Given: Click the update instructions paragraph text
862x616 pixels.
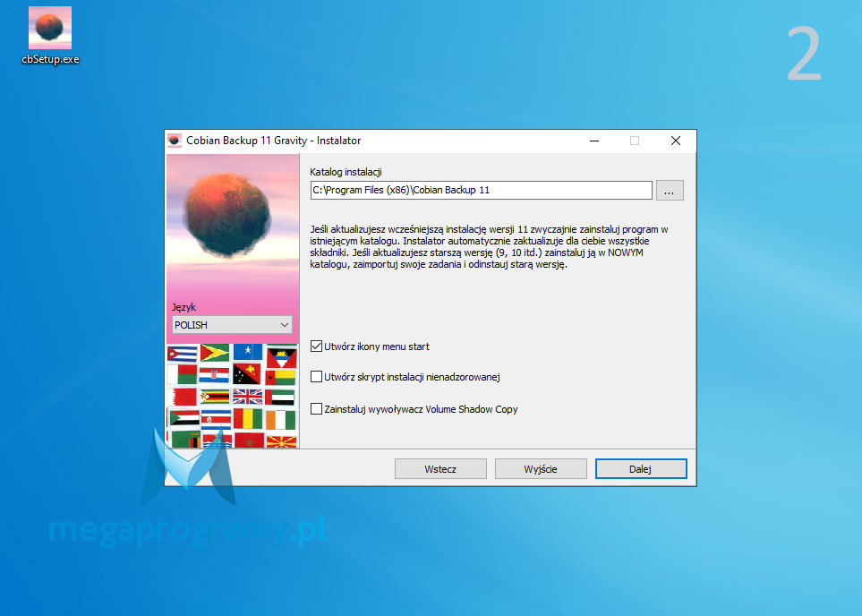Looking at the screenshot, I should (490, 246).
